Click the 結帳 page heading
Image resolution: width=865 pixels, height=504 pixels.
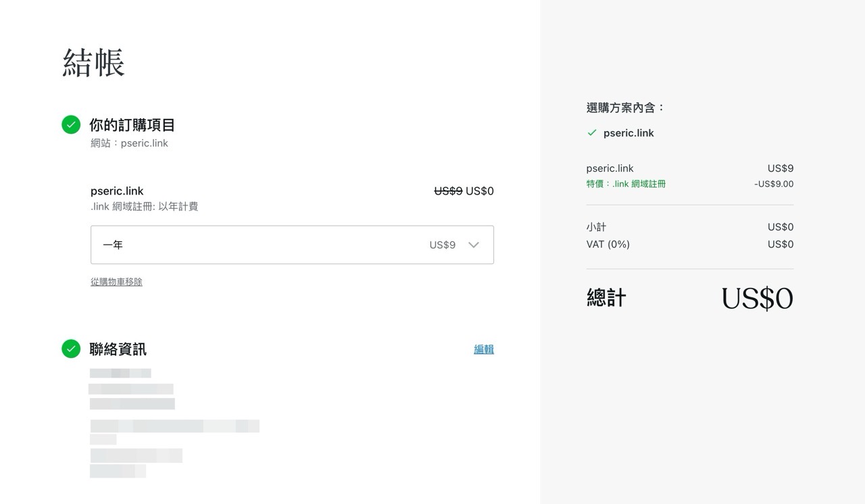coord(94,63)
